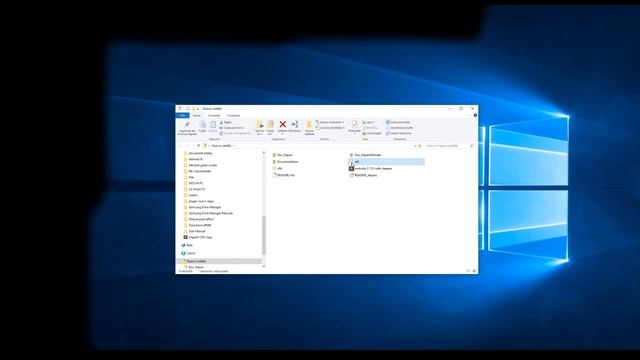Click the Sposta in folder icon

(x=260, y=124)
